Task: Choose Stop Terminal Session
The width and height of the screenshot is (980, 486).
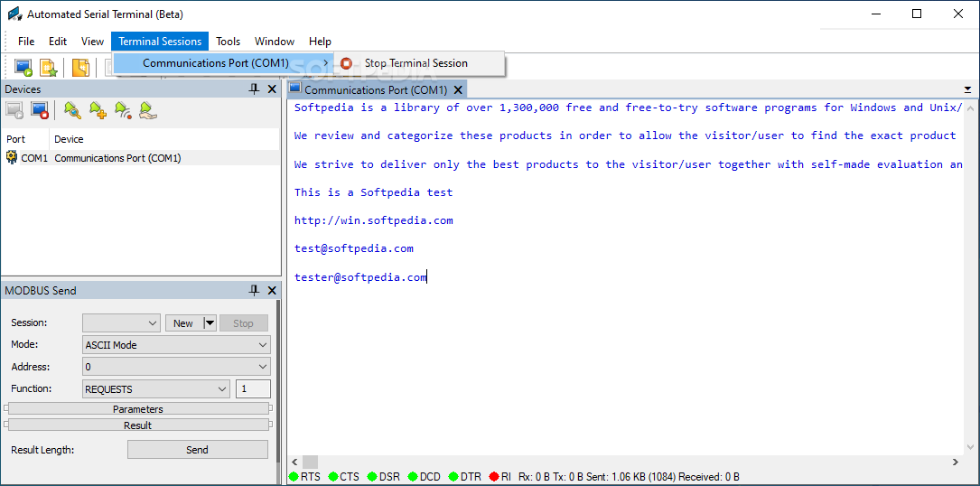Action: 419,63
